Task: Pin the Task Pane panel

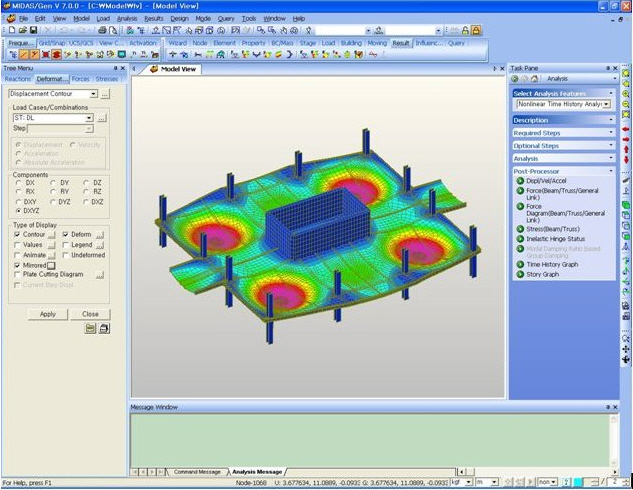Action: (608, 68)
